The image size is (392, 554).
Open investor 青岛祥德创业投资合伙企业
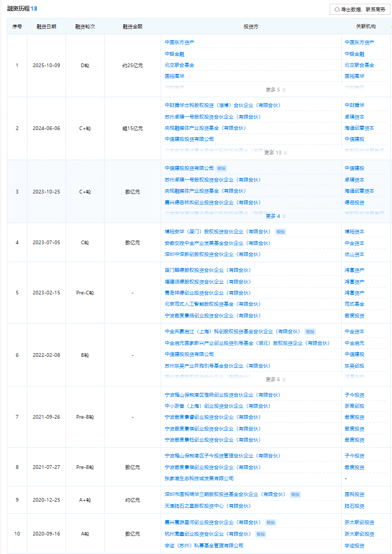coord(208,293)
